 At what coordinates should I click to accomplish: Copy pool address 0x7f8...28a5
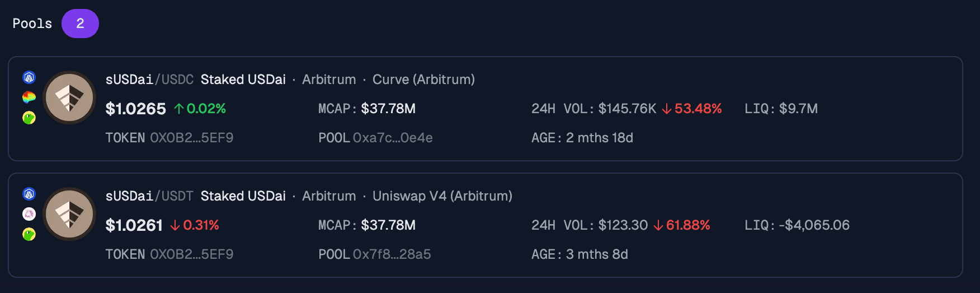click(x=392, y=254)
